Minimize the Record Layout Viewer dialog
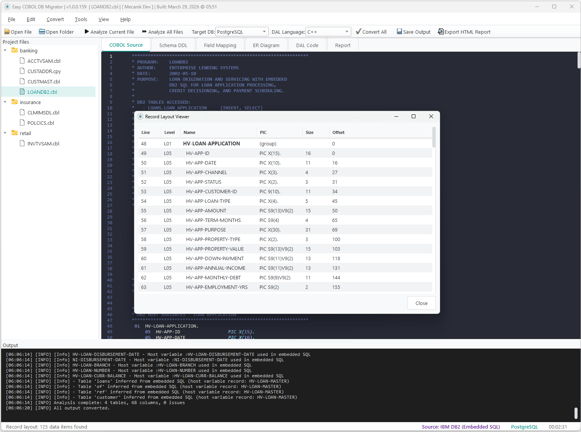 (396, 116)
